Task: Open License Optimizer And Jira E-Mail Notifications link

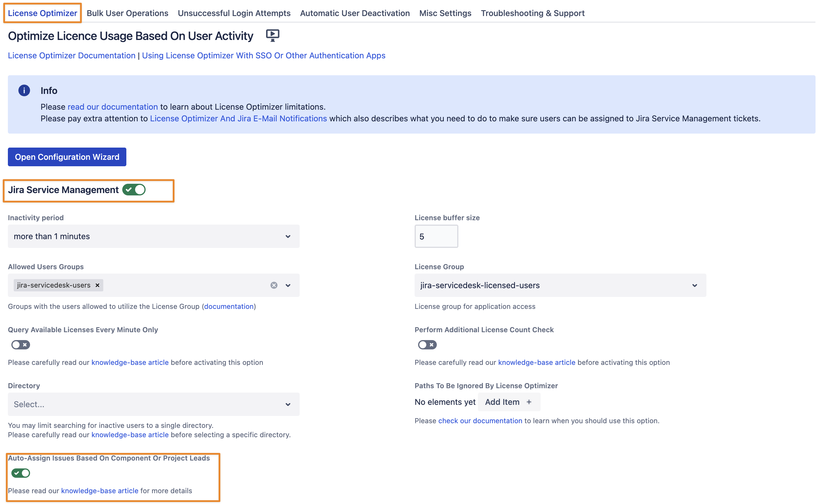Action: click(238, 118)
